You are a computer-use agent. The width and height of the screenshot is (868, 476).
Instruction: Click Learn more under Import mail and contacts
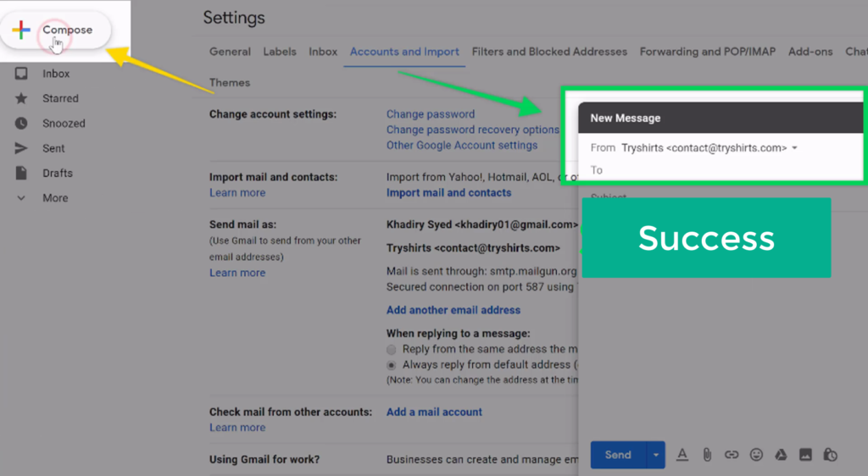click(x=237, y=192)
